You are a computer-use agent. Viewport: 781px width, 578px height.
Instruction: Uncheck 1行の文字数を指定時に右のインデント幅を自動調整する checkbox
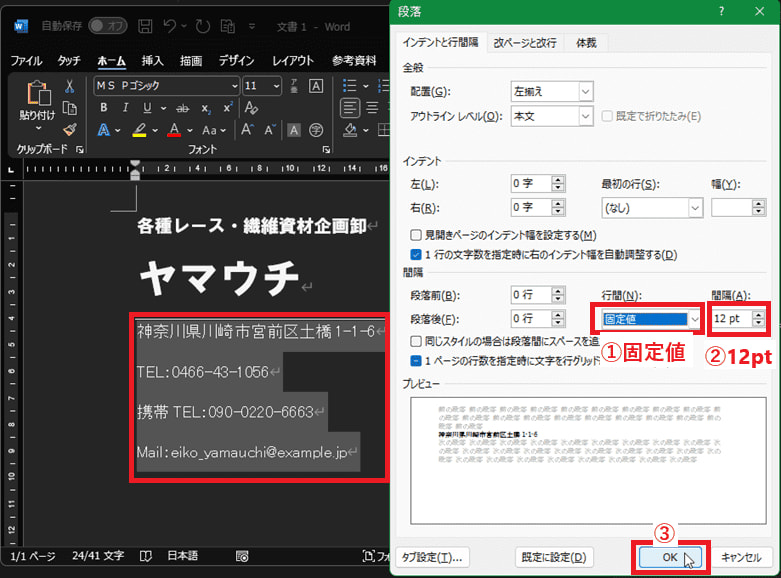[416, 254]
